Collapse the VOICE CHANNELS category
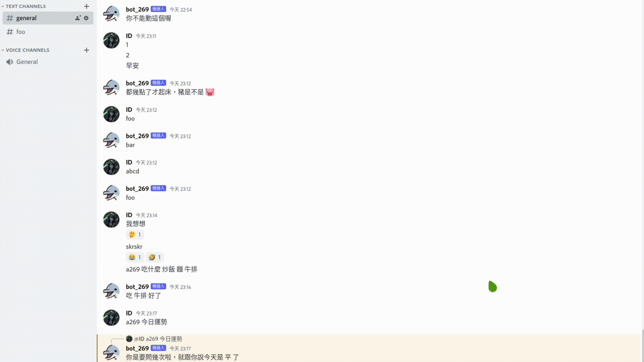 click(x=25, y=50)
